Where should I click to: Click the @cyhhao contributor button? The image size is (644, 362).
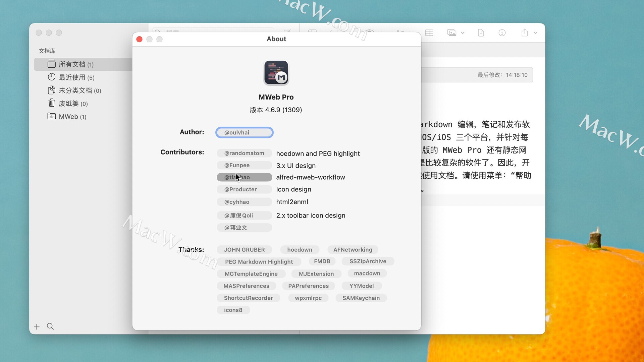[x=245, y=202]
